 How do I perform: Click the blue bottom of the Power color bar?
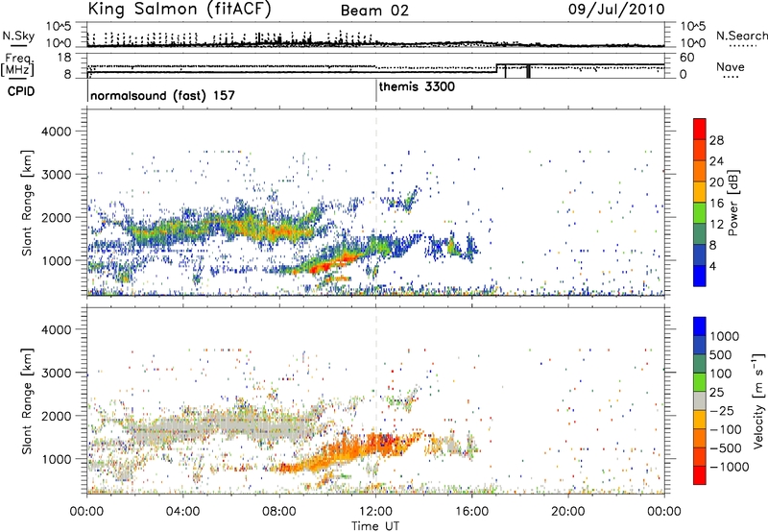700,276
